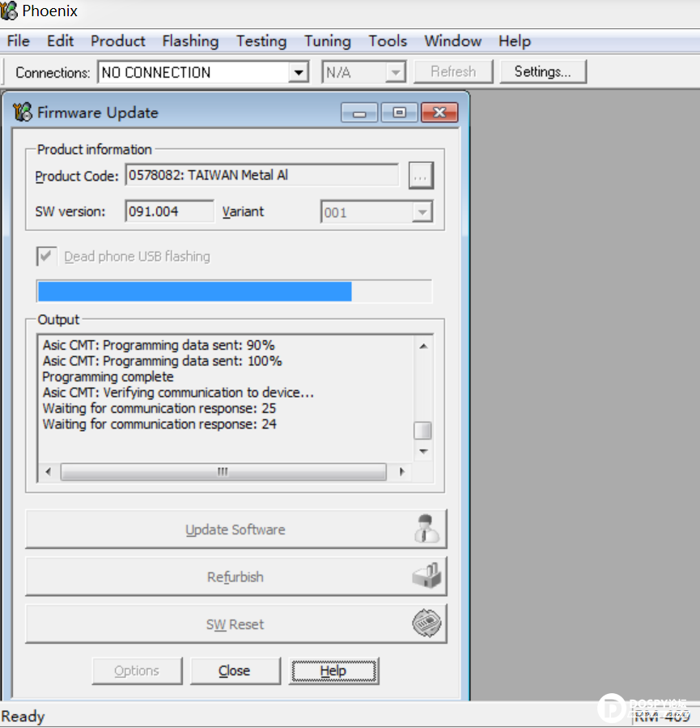Click the Output horizontal scrollbar thumb

(223, 472)
